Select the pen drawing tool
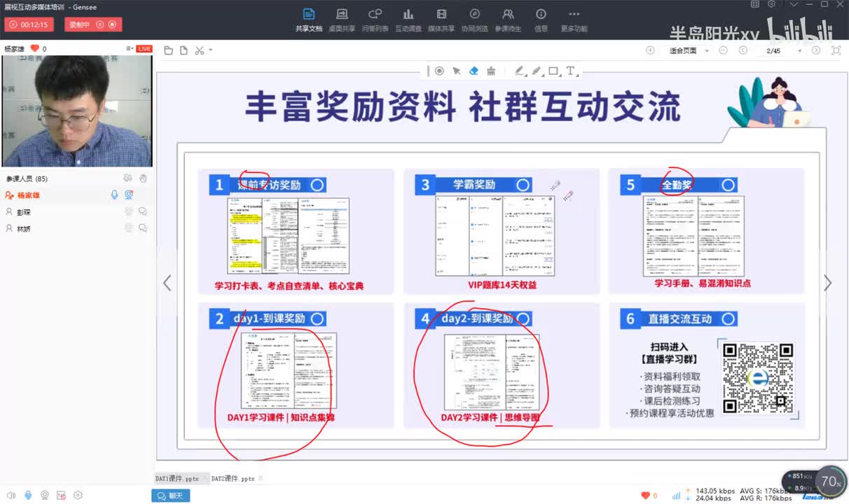The height and width of the screenshot is (504, 849). click(520, 71)
